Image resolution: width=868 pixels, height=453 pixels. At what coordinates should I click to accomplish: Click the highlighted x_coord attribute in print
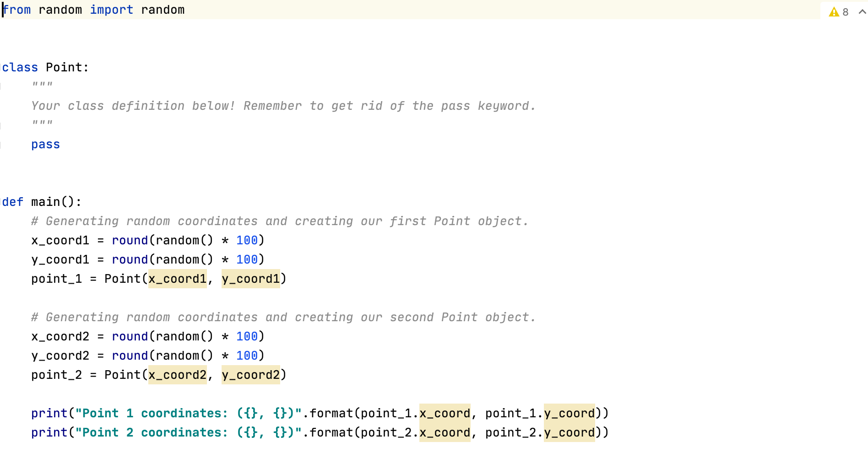(x=445, y=413)
